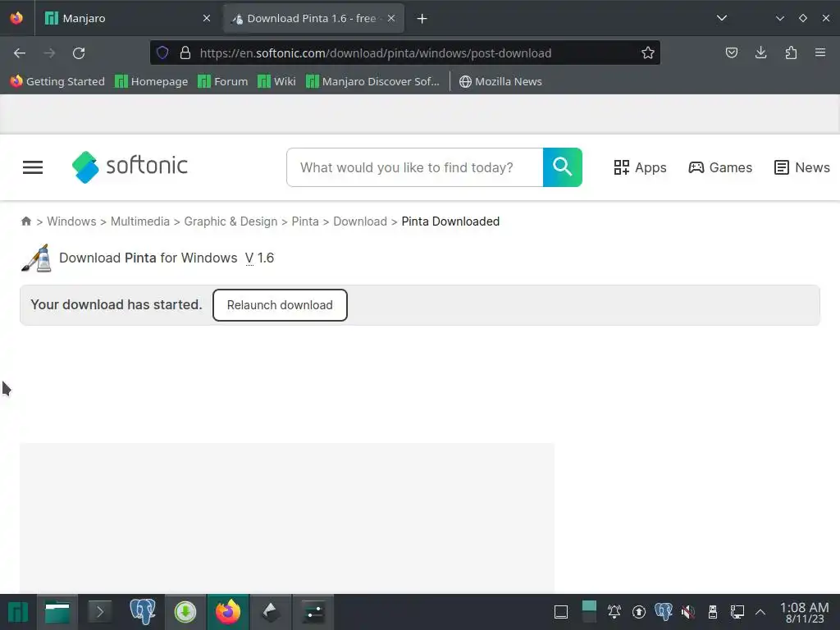Open the Apps section
The width and height of the screenshot is (840, 630).
click(640, 167)
